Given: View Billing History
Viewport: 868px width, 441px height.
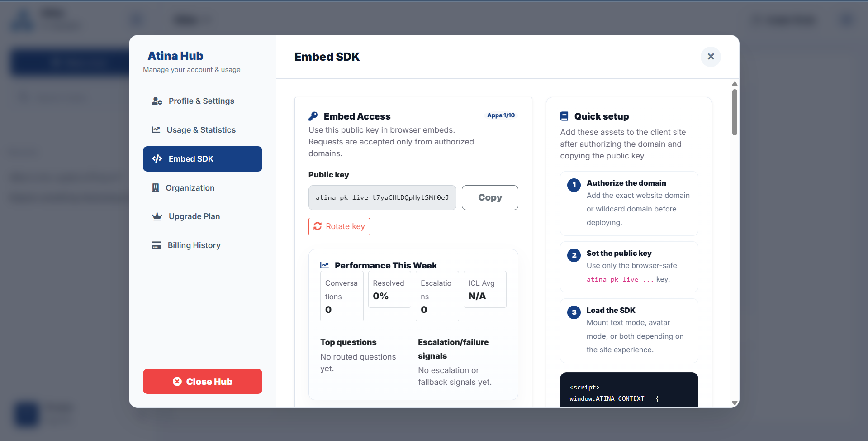Looking at the screenshot, I should [x=202, y=245].
